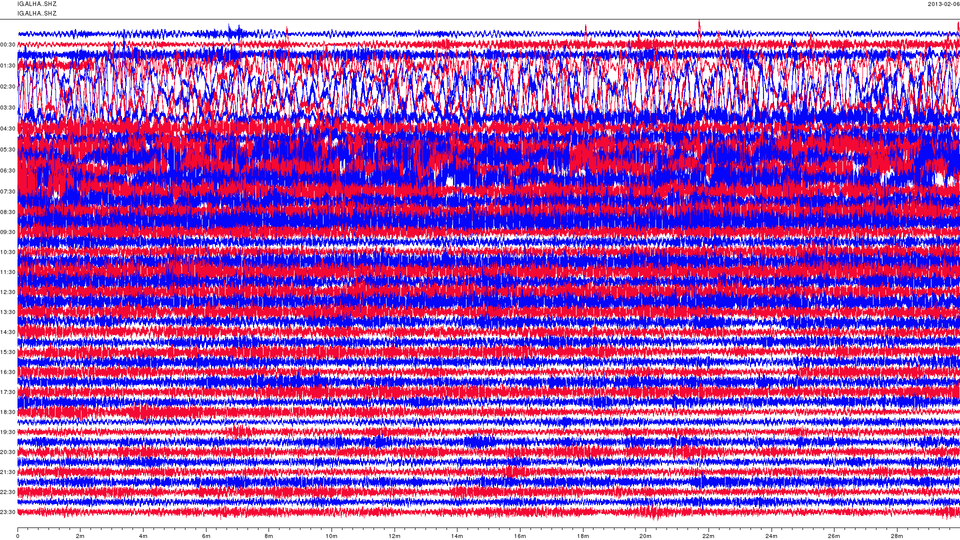This screenshot has width=960, height=540.
Task: Click the 12m axis label
Action: pos(394,536)
